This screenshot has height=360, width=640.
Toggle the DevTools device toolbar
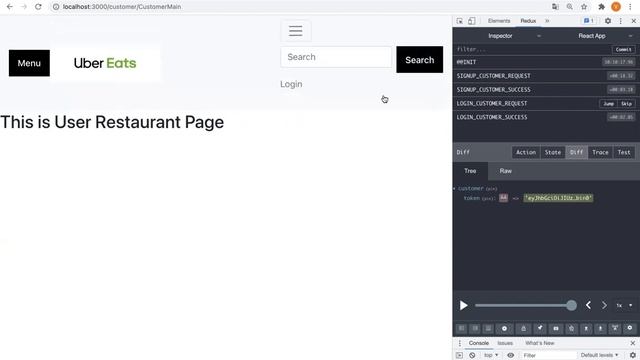click(471, 21)
